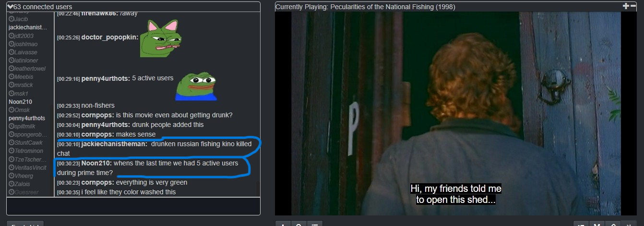Select TzeTscher… in the user list
The image size is (644, 226).
click(x=31, y=159)
